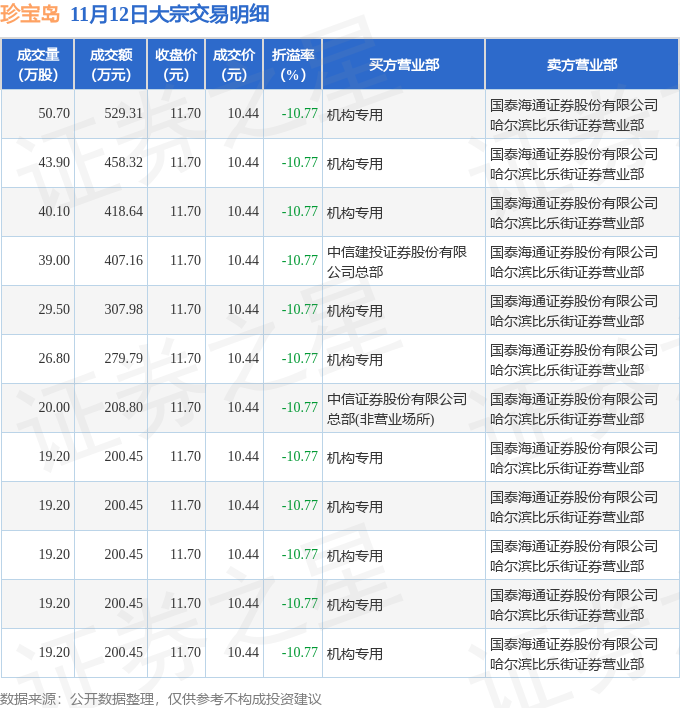Select the 29.50 volume cell
Image resolution: width=680 pixels, height=708 pixels.
click(54, 310)
